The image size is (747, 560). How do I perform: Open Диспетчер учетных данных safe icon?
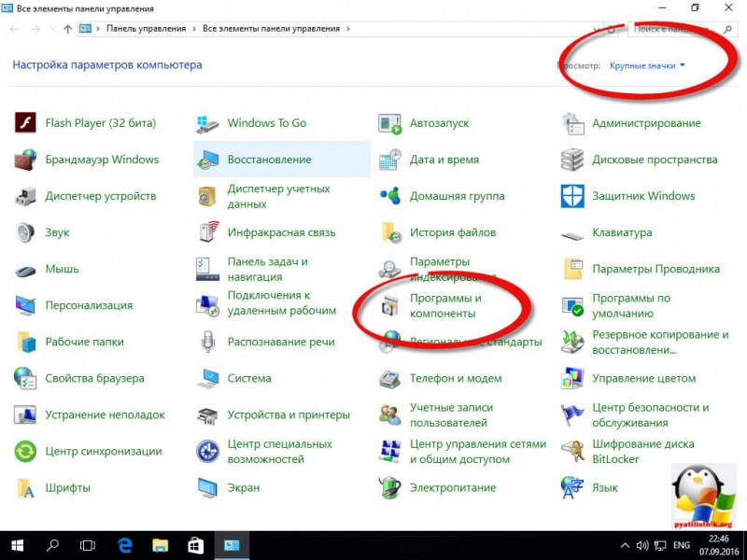[x=207, y=196]
